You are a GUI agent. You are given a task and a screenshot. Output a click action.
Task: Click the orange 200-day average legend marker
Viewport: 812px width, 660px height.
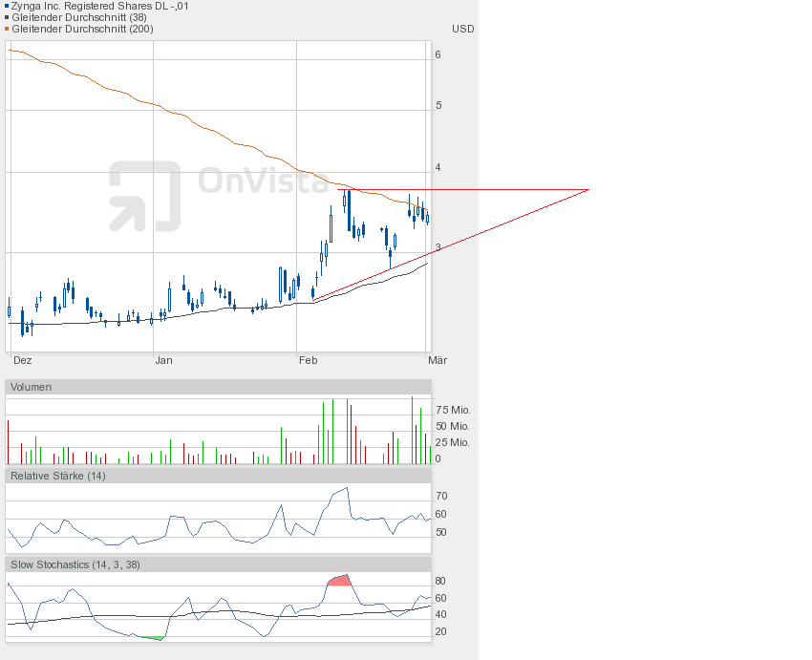[8, 29]
